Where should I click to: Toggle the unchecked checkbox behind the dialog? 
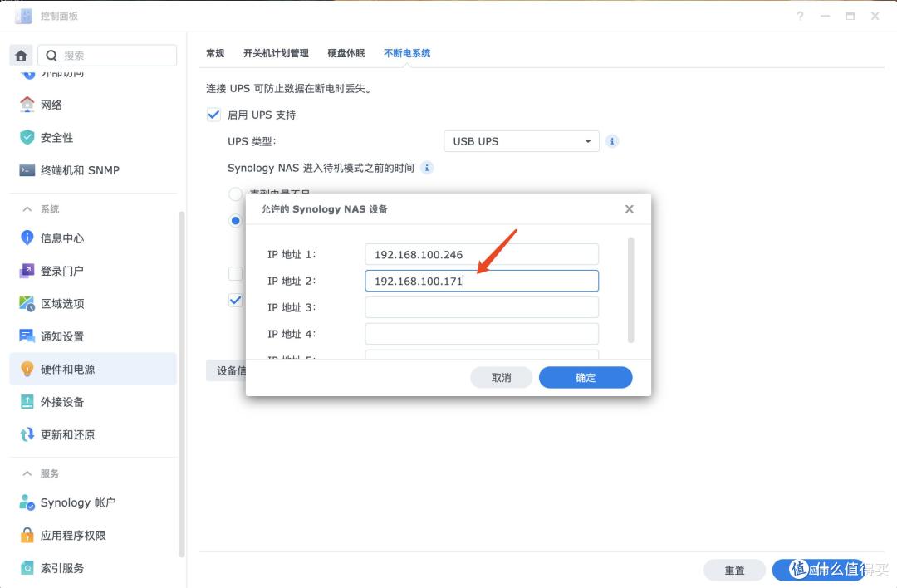(x=235, y=273)
